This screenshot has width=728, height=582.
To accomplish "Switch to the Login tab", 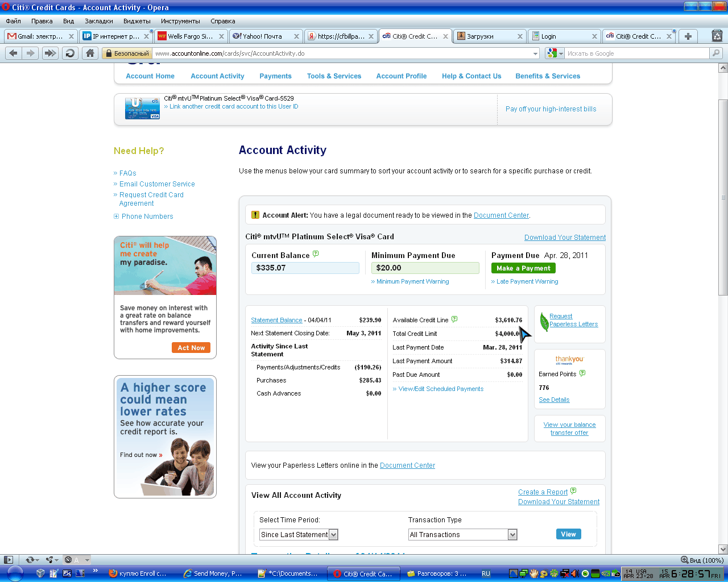I will point(564,36).
